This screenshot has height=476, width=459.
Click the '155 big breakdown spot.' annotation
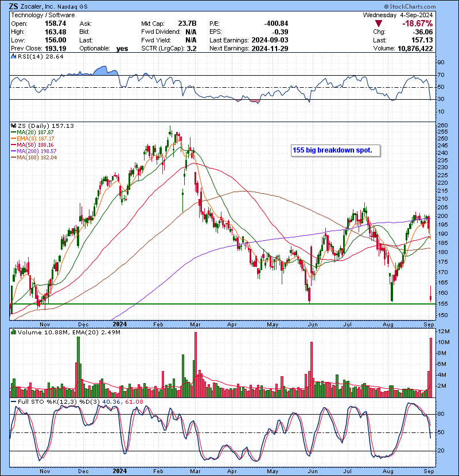tap(336, 150)
